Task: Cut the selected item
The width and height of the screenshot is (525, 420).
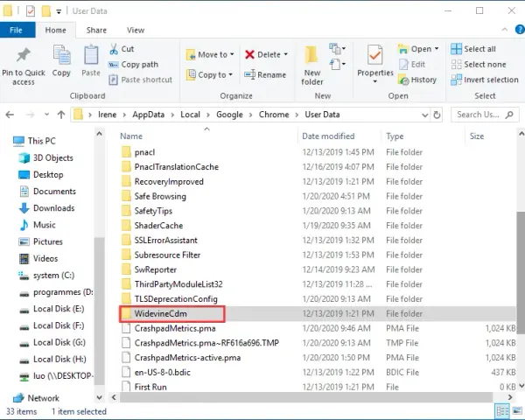Action: (122, 49)
